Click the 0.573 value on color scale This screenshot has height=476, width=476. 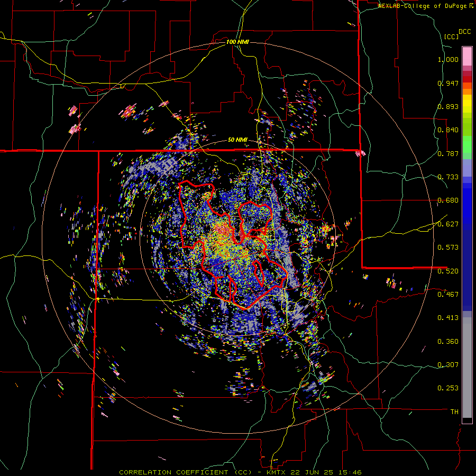(x=448, y=248)
